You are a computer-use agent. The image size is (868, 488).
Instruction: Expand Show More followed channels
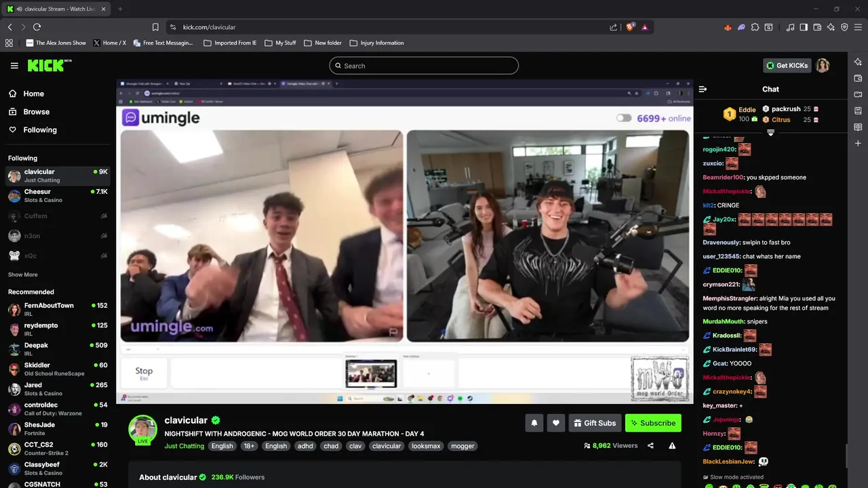point(22,274)
